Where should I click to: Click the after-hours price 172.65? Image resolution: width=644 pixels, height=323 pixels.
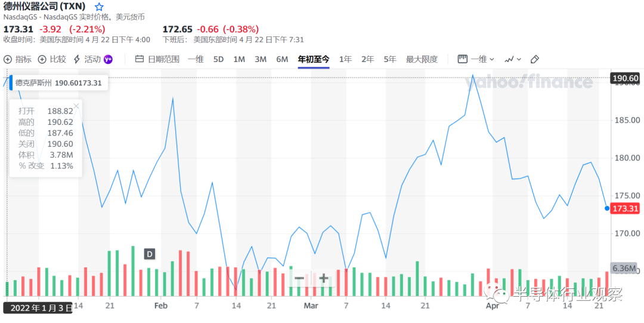point(178,29)
